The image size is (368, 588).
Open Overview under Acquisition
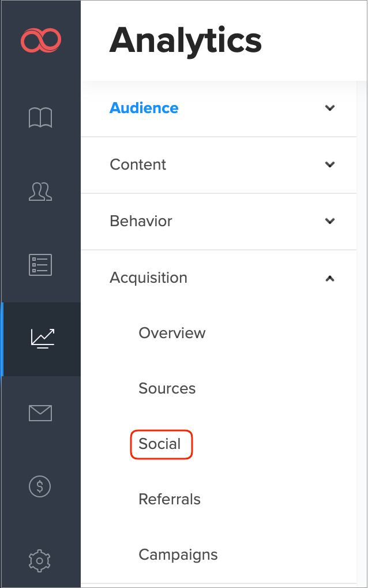coord(172,333)
